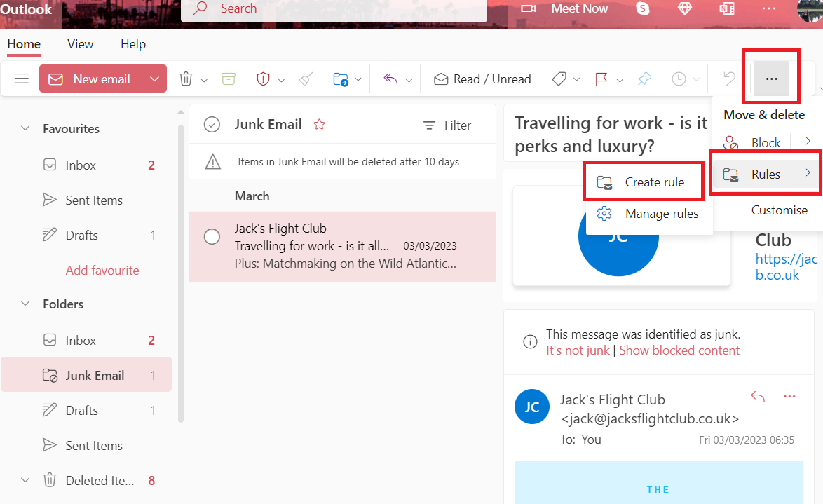Select Create rule from submenu

coord(654,182)
